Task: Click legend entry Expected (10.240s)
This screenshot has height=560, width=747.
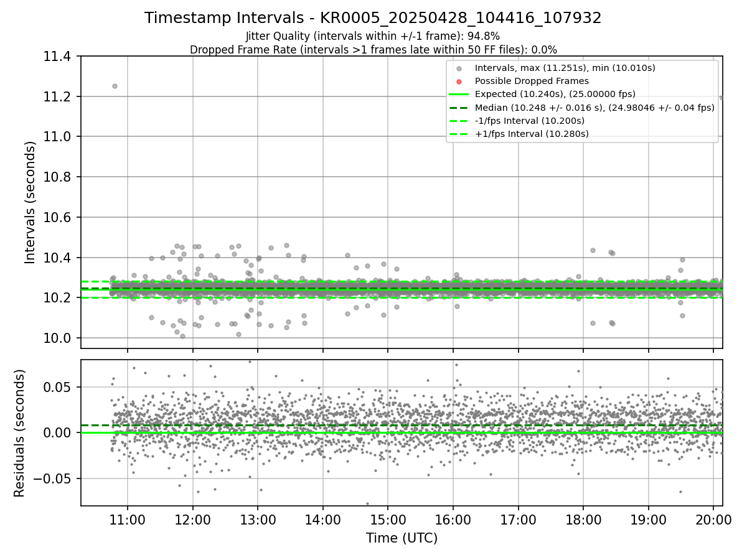Action: click(555, 94)
